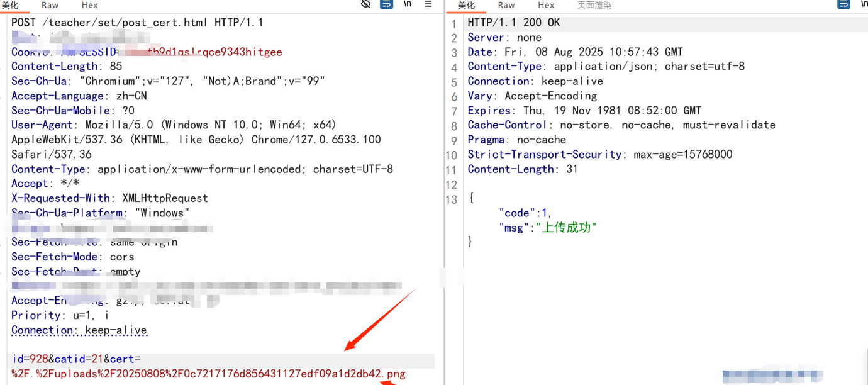Click the Strict-Transport-Security max-age header

(600, 154)
